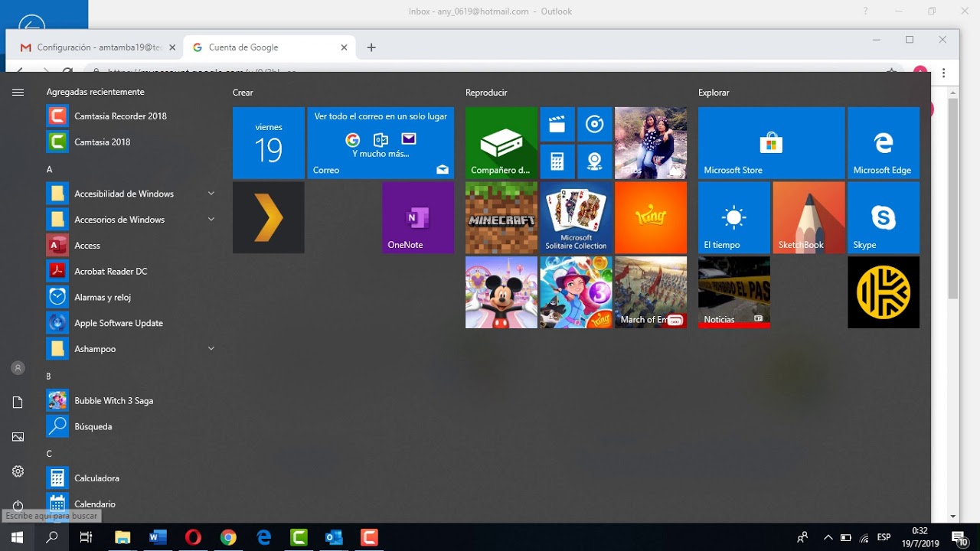980x551 pixels.
Task: Open the March of Empires tile
Action: point(651,292)
